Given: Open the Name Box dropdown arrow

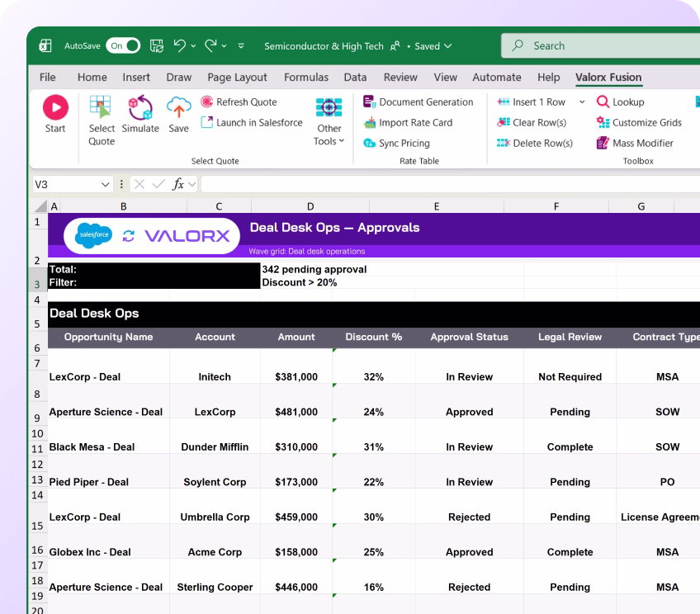Looking at the screenshot, I should [106, 184].
